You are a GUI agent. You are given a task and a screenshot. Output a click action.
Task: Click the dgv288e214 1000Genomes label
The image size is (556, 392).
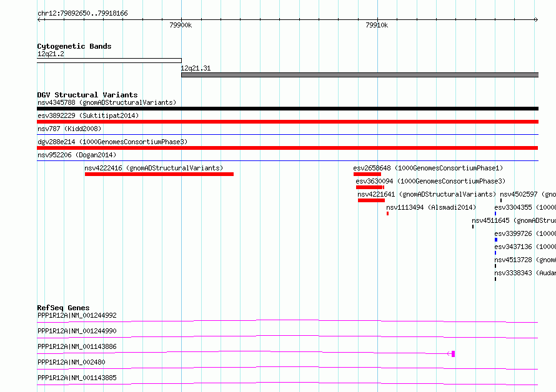[112, 142]
